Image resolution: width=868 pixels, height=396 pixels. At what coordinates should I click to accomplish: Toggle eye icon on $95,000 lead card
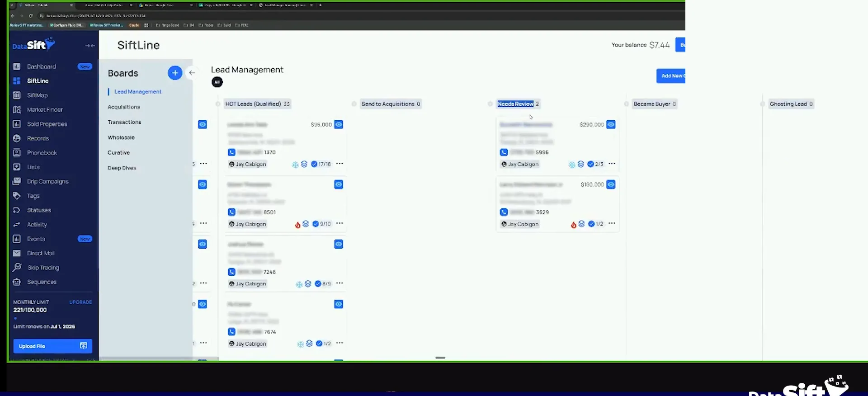pos(339,124)
